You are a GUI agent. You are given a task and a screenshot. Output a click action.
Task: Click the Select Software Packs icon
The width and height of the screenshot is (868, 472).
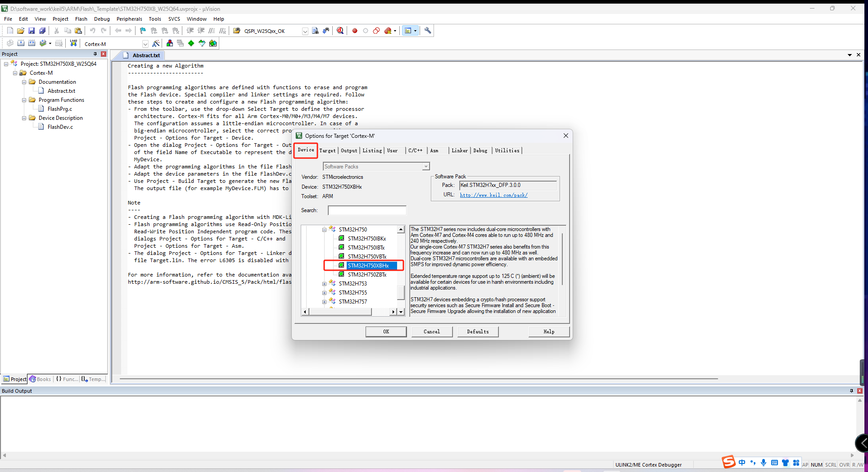point(202,43)
